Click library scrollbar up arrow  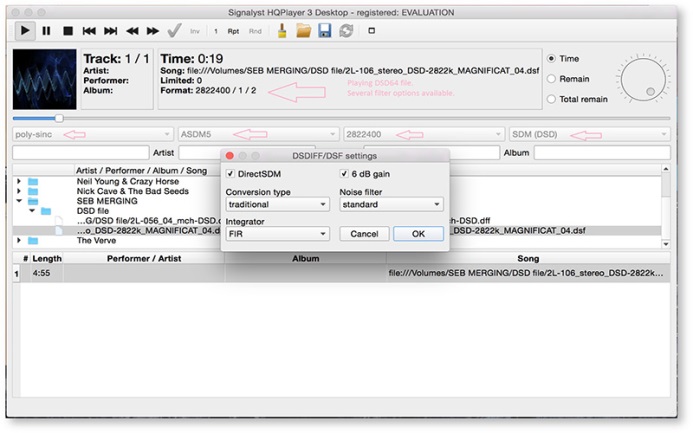pos(666,169)
